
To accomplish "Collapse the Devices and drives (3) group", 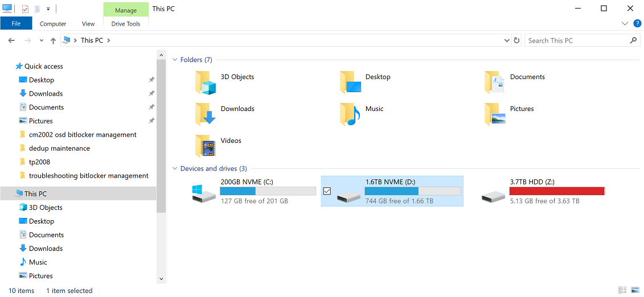I will (175, 168).
